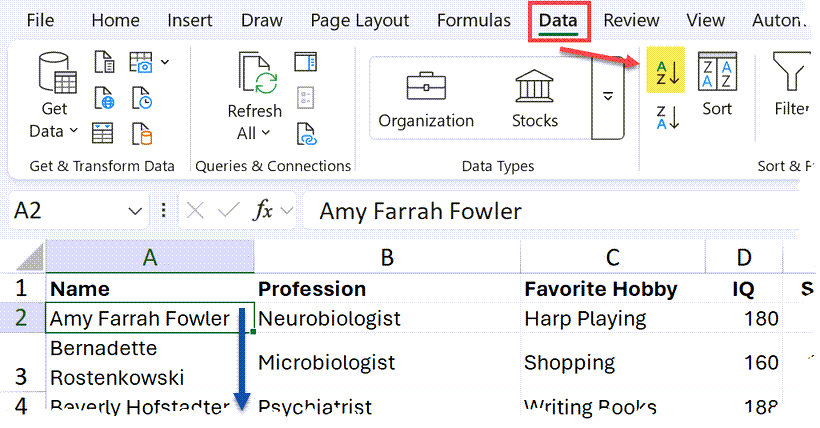This screenshot has height=428, width=820.
Task: Select the IQ value 180 cell
Action: point(744,318)
